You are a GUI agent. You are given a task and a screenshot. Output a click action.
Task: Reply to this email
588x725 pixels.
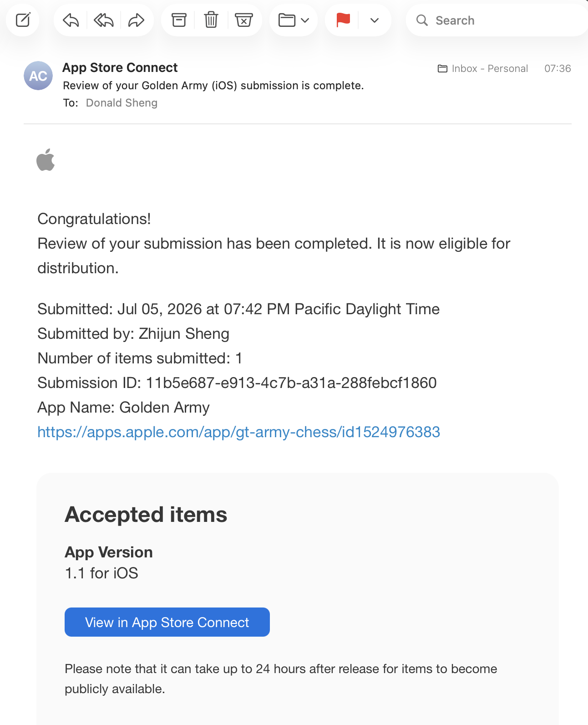point(71,20)
